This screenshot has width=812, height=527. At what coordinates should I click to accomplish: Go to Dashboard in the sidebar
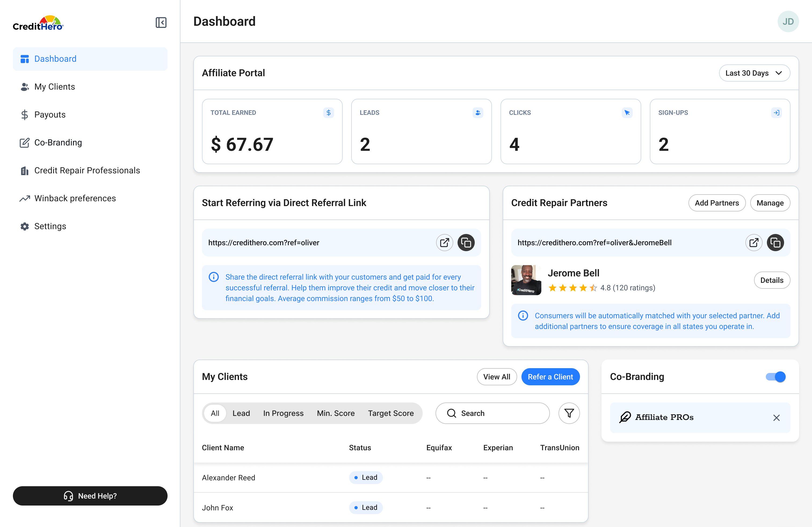[x=90, y=59]
